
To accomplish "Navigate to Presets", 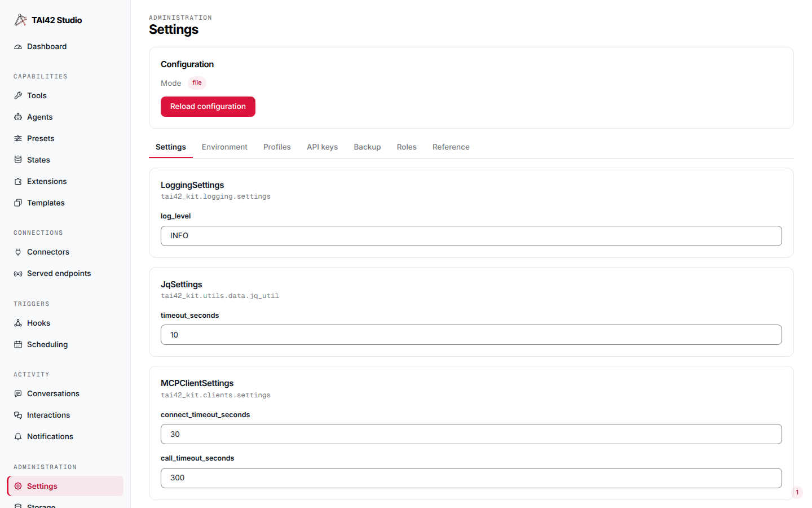I will [65, 139].
